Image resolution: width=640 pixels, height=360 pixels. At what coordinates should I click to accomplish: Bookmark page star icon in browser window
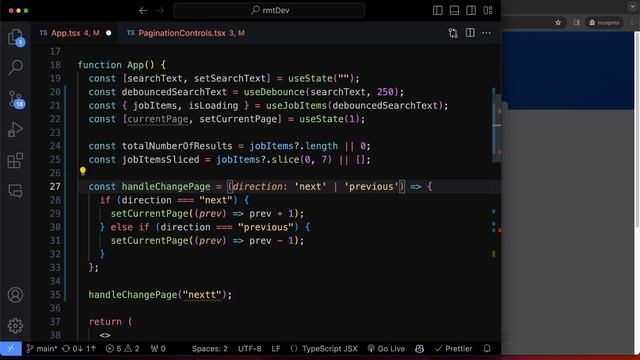coord(558,23)
